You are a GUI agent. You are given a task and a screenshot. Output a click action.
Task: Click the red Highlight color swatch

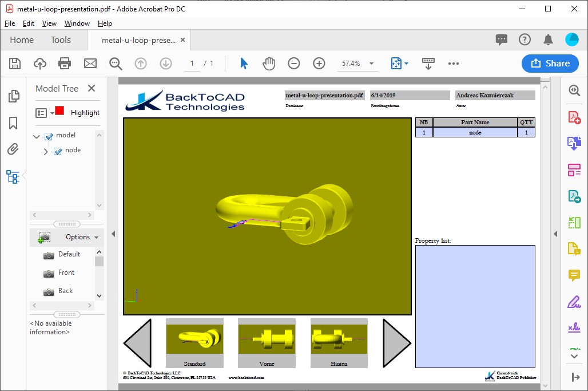tap(59, 110)
